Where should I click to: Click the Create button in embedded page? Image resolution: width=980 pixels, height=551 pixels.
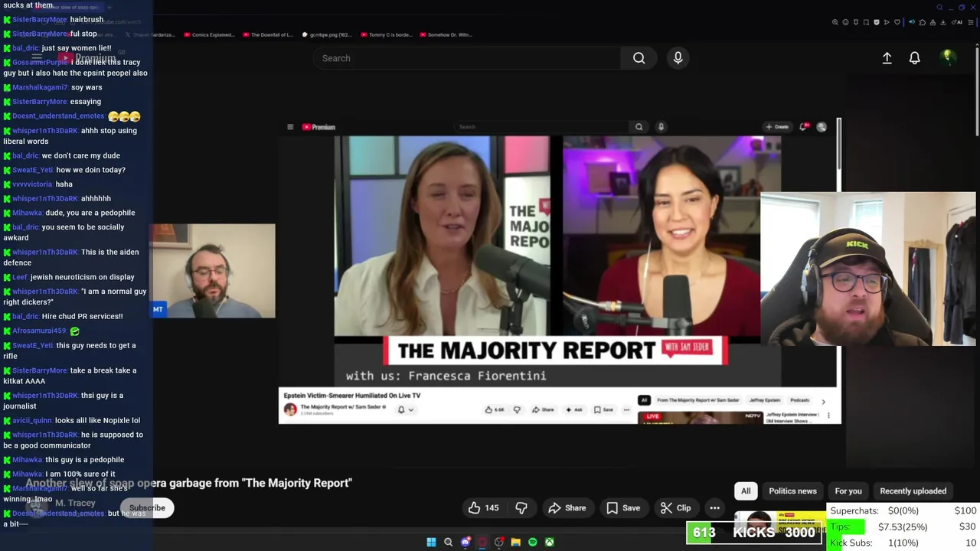(x=777, y=127)
